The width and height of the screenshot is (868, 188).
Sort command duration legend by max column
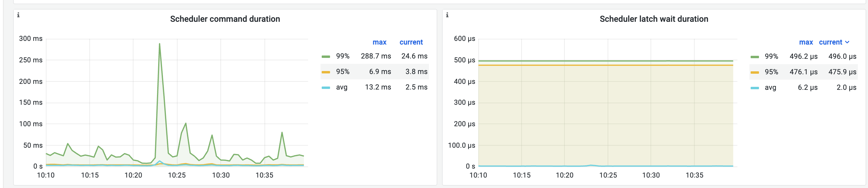(379, 42)
